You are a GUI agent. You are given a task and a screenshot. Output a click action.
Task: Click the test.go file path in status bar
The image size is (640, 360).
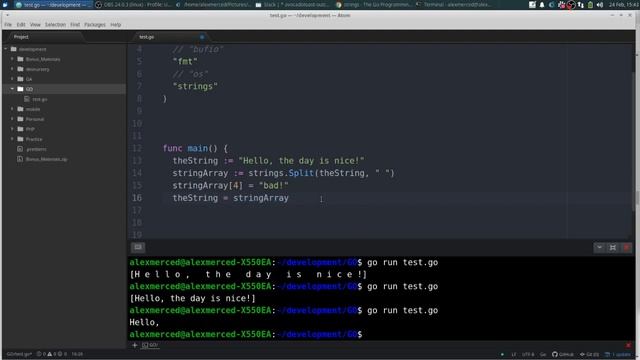[19, 354]
